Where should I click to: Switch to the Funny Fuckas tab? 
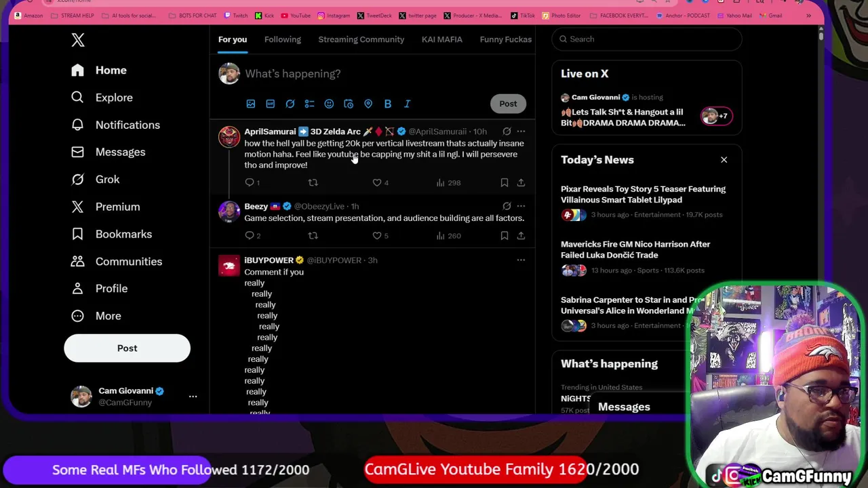(506, 39)
